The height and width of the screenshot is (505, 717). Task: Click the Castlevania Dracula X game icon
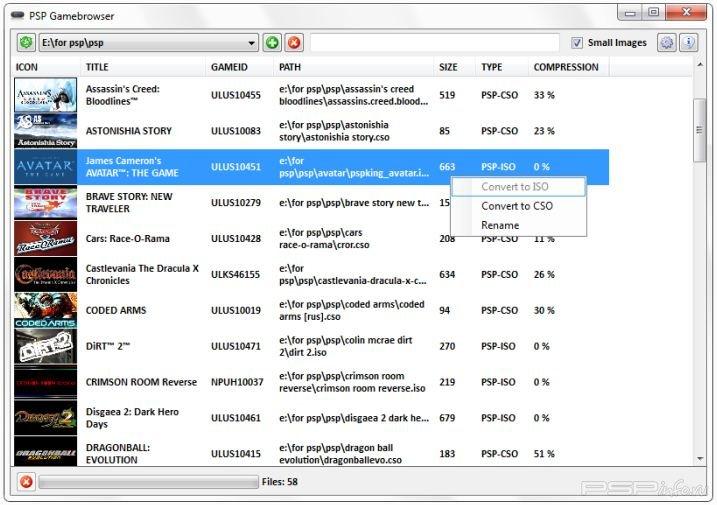[x=46, y=274]
